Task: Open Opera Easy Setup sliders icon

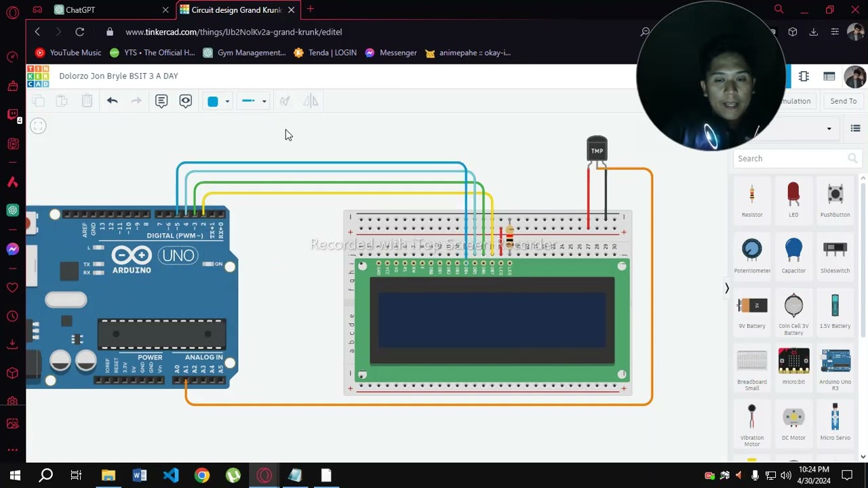Action: point(835,32)
